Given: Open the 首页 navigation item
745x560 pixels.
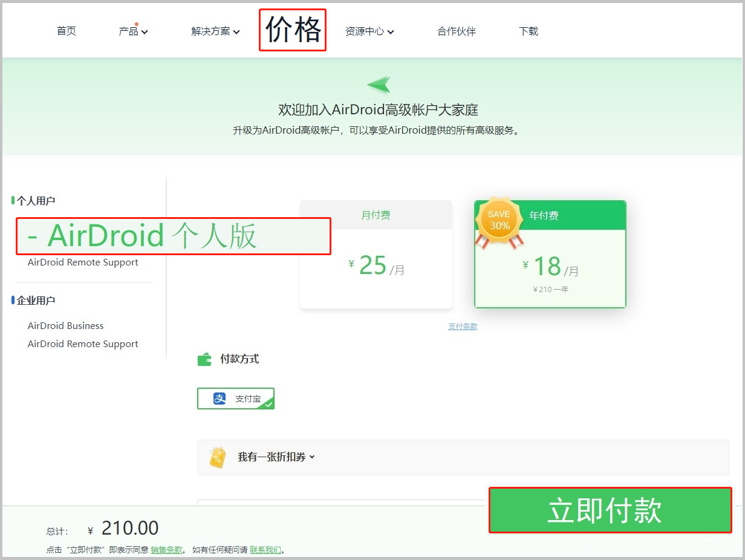Looking at the screenshot, I should click(x=67, y=31).
